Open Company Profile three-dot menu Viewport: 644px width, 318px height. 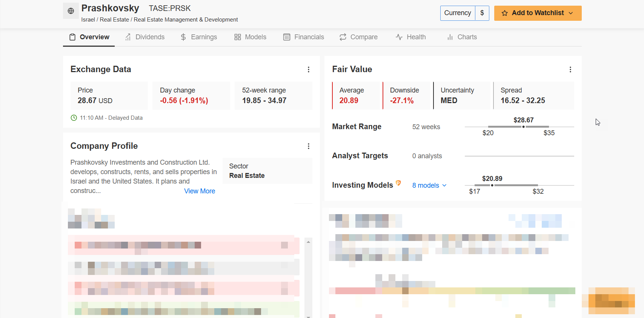pos(309,146)
